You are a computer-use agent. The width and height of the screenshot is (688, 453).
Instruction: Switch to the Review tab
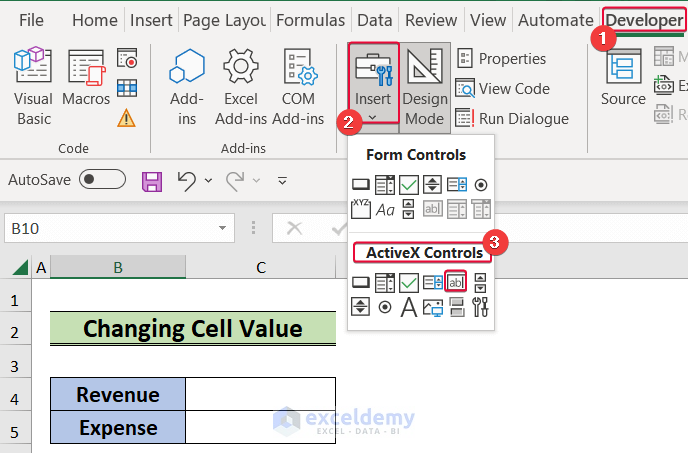pyautogui.click(x=431, y=20)
